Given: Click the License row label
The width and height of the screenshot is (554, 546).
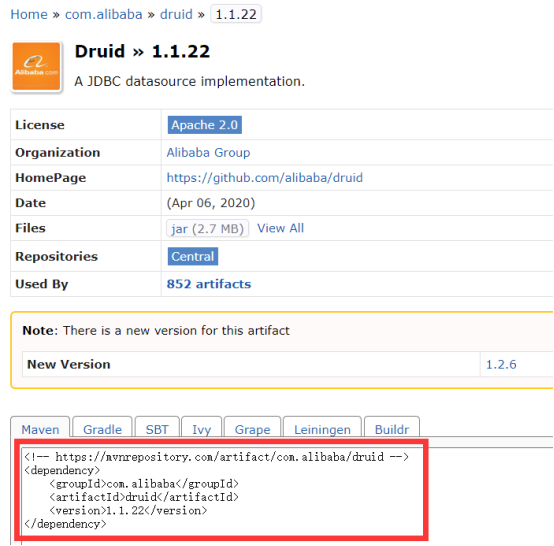Looking at the screenshot, I should point(40,125).
